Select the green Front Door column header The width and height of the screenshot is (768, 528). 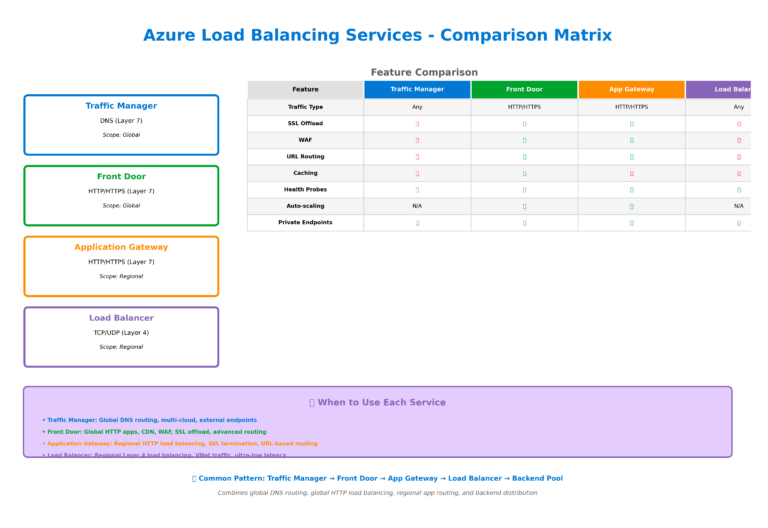click(524, 90)
